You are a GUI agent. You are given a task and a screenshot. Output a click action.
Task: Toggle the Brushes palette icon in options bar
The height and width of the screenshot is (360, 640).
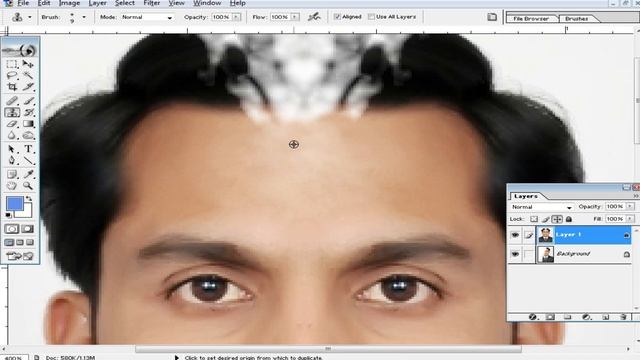pyautogui.click(x=492, y=17)
